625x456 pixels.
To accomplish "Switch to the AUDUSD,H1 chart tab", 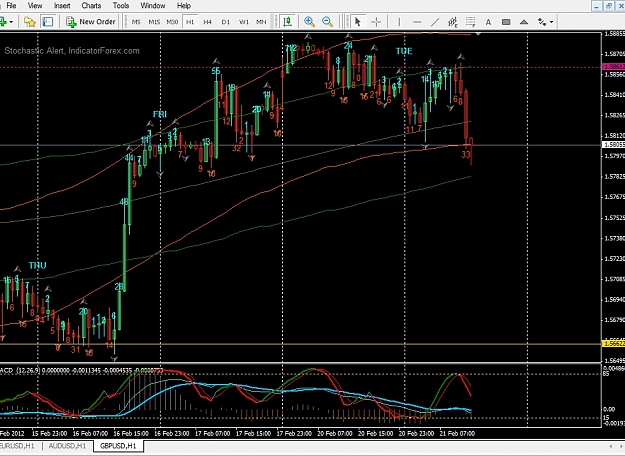I will pyautogui.click(x=67, y=446).
